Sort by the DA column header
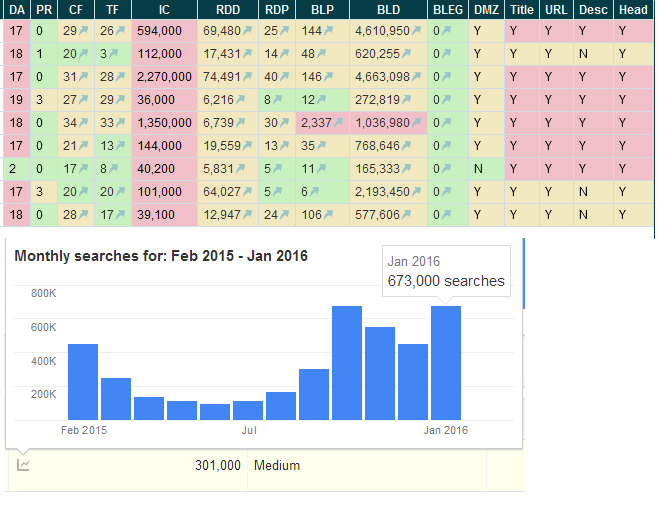 (16, 9)
